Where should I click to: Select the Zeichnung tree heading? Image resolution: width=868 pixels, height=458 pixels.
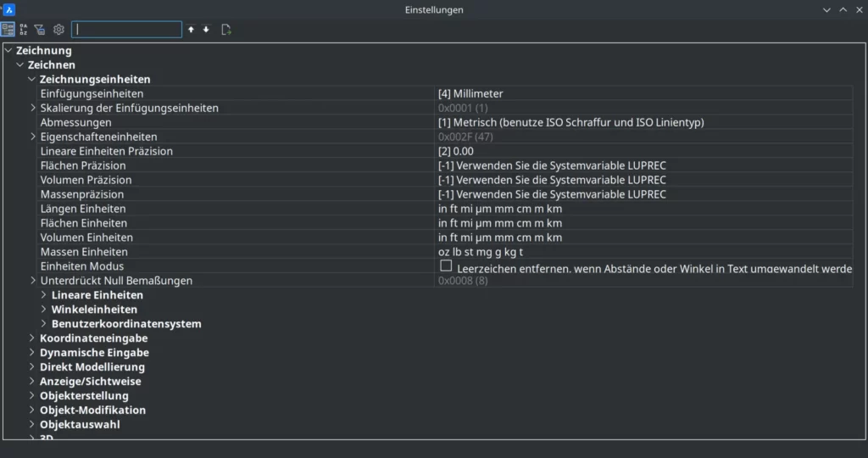44,50
